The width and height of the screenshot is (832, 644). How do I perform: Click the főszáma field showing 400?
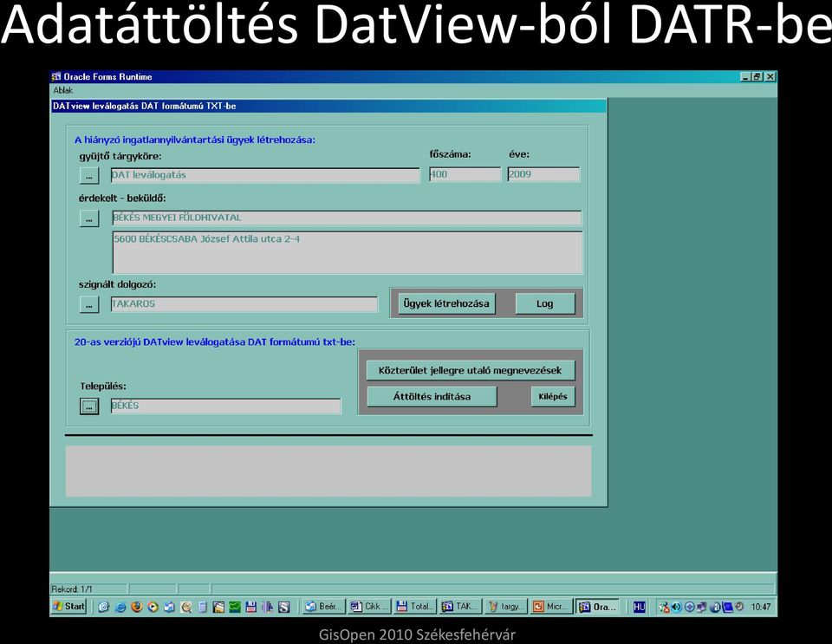click(x=465, y=174)
